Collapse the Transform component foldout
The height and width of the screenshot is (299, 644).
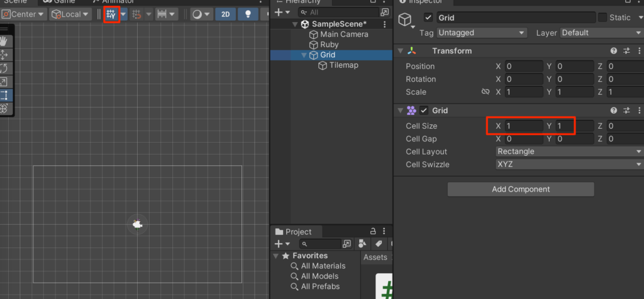click(x=401, y=51)
